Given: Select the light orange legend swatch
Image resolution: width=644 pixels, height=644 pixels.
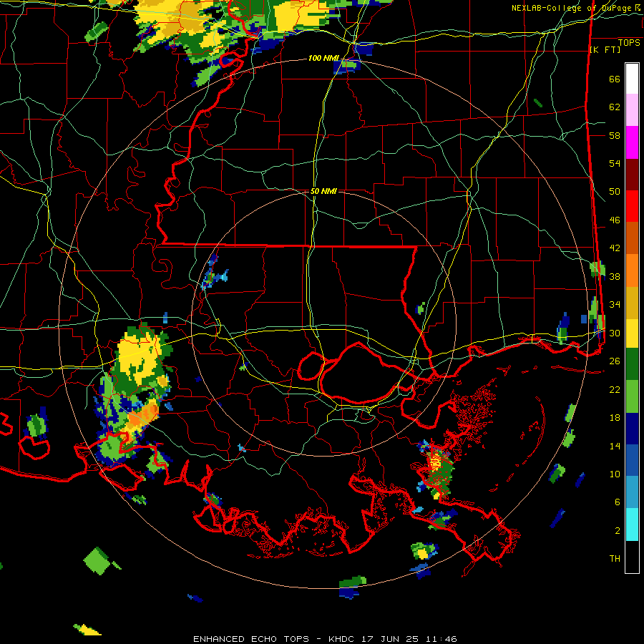Looking at the screenshot, I should [632, 270].
